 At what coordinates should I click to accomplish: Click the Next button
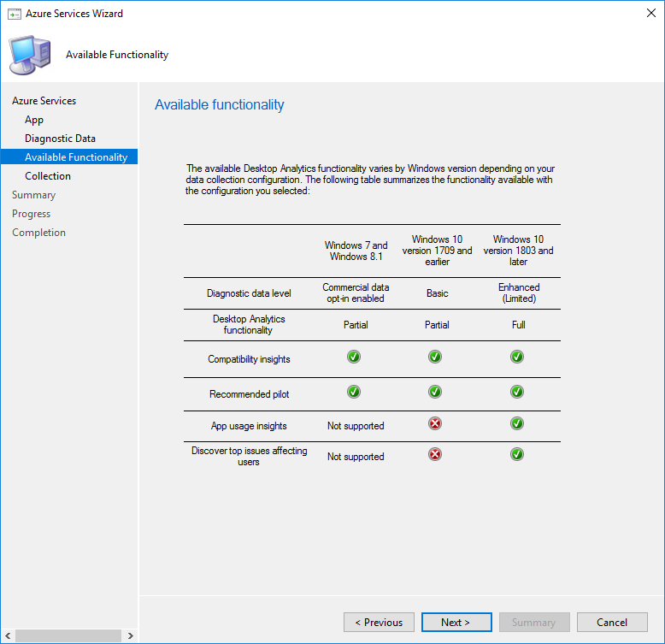click(456, 622)
